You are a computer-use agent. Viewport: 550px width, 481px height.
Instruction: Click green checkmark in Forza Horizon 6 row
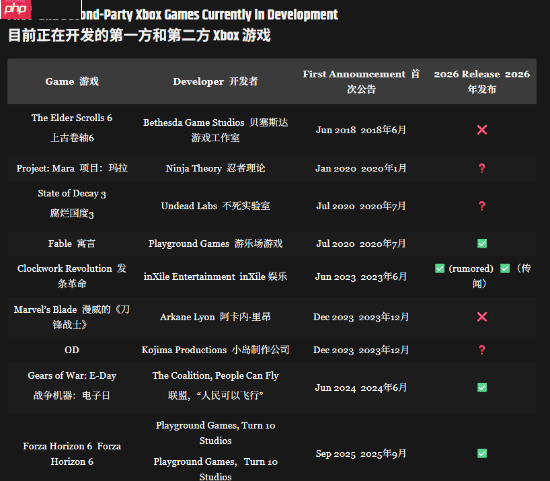coord(482,453)
